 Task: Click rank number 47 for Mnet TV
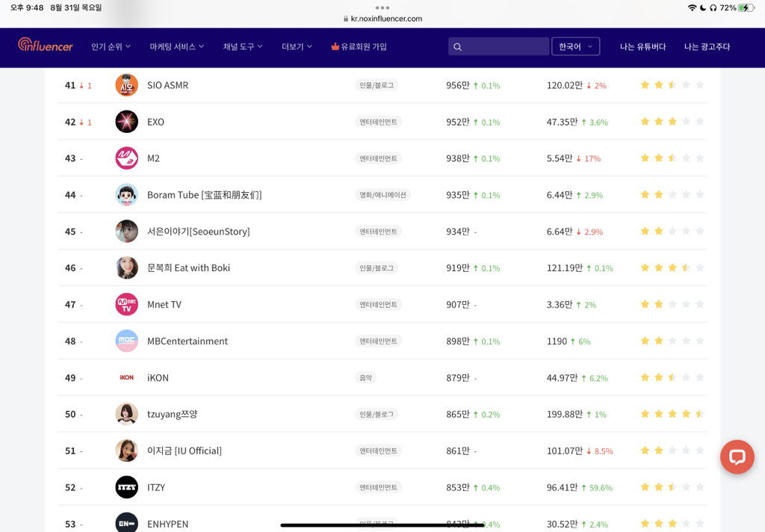tap(70, 305)
